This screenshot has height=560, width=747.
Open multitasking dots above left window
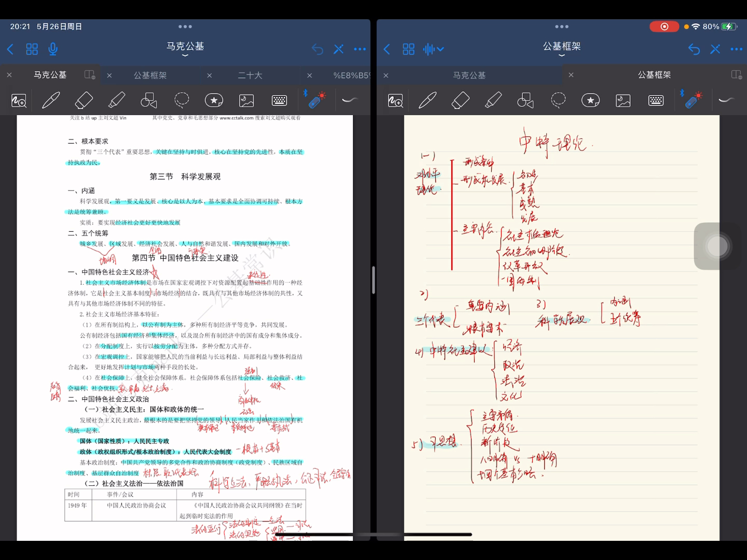pyautogui.click(x=185, y=26)
